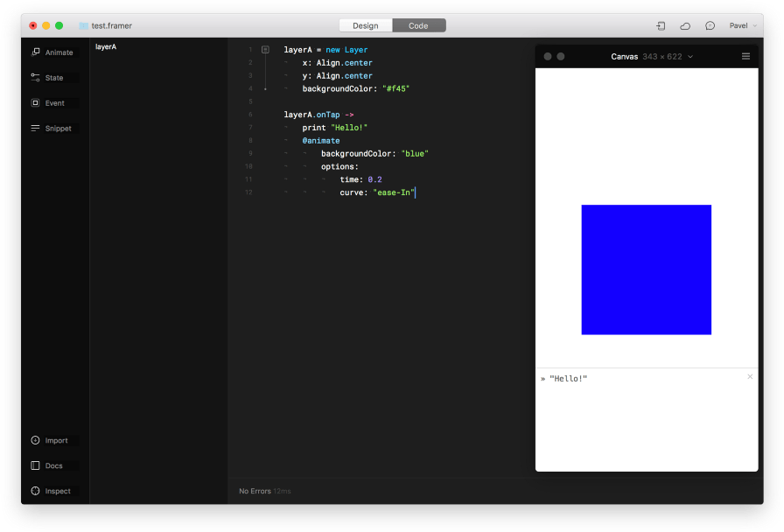Click the Import icon
This screenshot has height=532, width=784.
coord(36,440)
